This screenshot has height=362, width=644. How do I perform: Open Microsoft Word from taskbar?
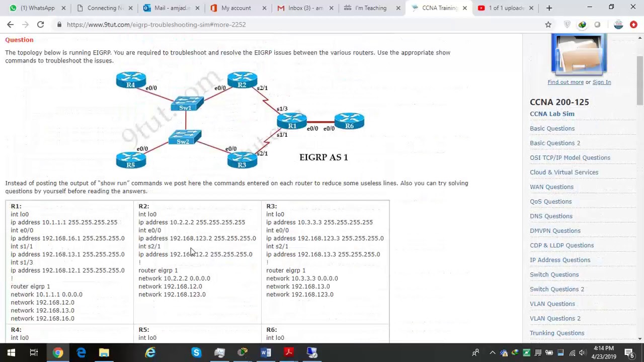tap(266, 352)
